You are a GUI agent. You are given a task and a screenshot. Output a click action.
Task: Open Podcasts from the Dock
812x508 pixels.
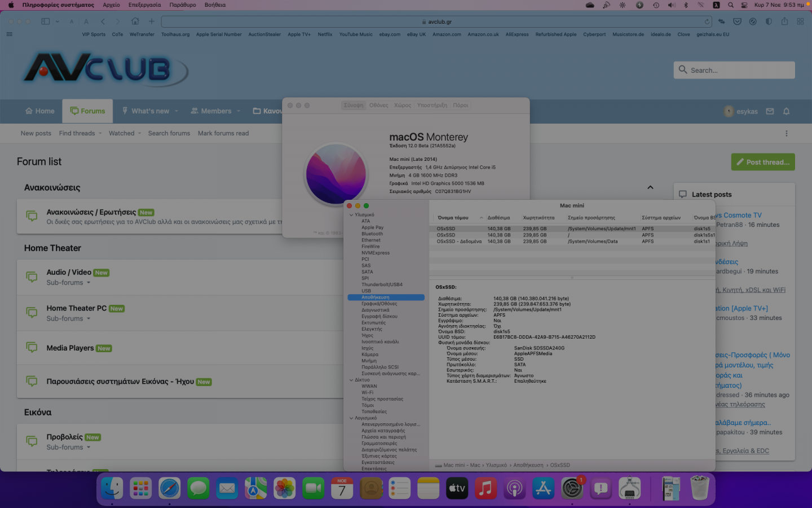pyautogui.click(x=515, y=488)
